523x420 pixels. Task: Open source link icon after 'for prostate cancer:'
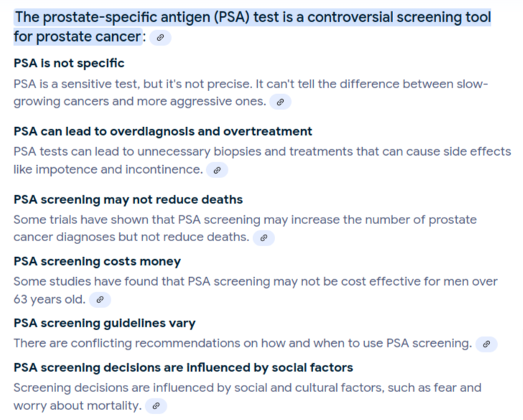[x=160, y=37]
